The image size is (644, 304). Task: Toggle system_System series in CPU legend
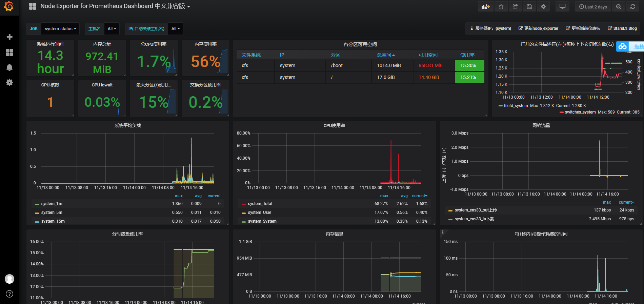click(x=262, y=221)
